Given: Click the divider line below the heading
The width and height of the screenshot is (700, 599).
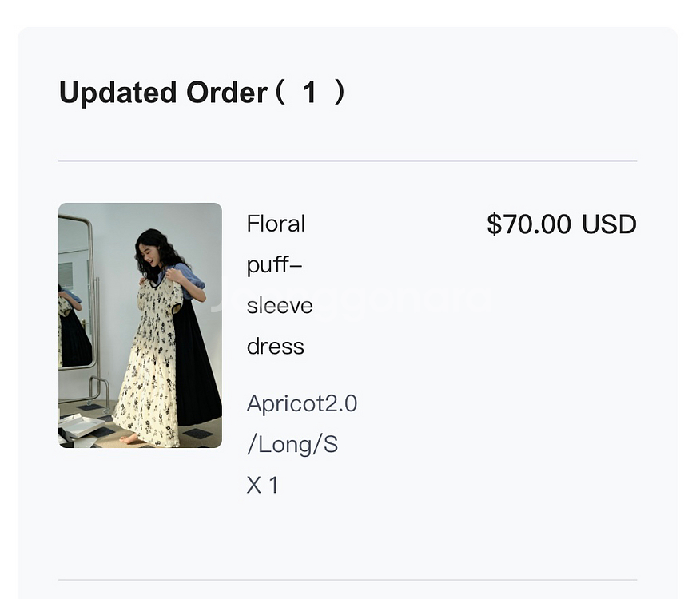Looking at the screenshot, I should [348, 161].
